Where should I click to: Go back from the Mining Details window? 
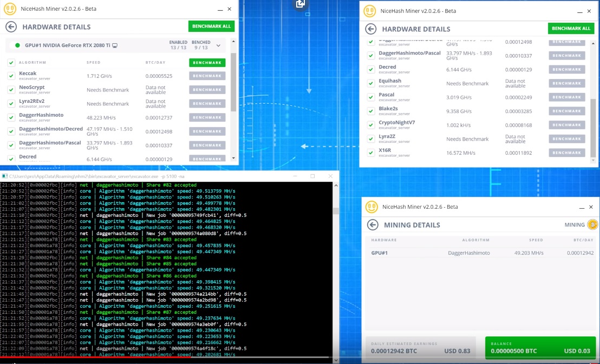(373, 225)
